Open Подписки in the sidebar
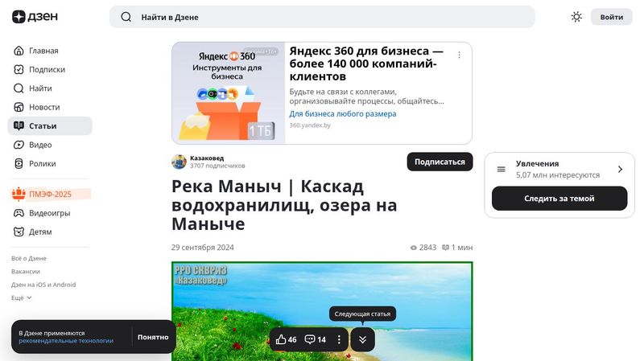644x361 pixels. (x=50, y=69)
